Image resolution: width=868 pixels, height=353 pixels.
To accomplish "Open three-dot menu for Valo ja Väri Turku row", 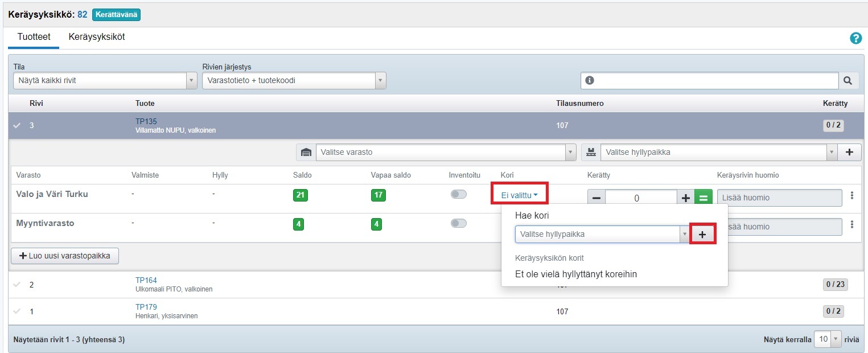I will (851, 195).
